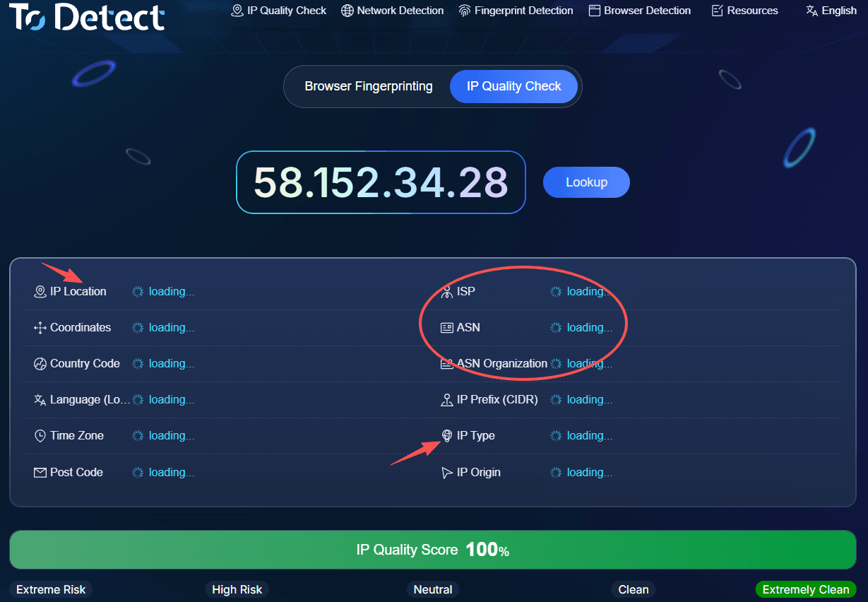The height and width of the screenshot is (602, 868).
Task: Click the To Detect logo
Action: tap(87, 16)
